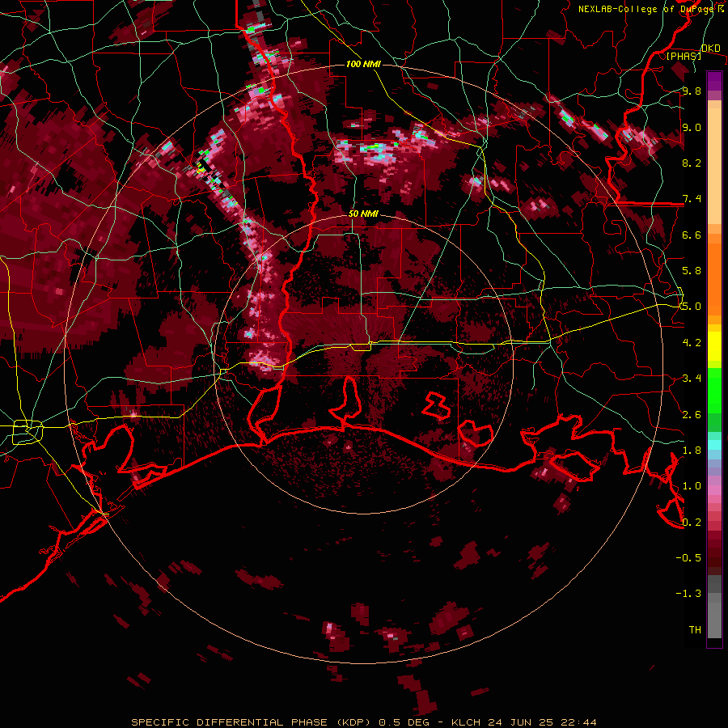Viewport: 728px width, 728px height.
Task: Pick the pink band of the color bar
Action: pyautogui.click(x=714, y=490)
